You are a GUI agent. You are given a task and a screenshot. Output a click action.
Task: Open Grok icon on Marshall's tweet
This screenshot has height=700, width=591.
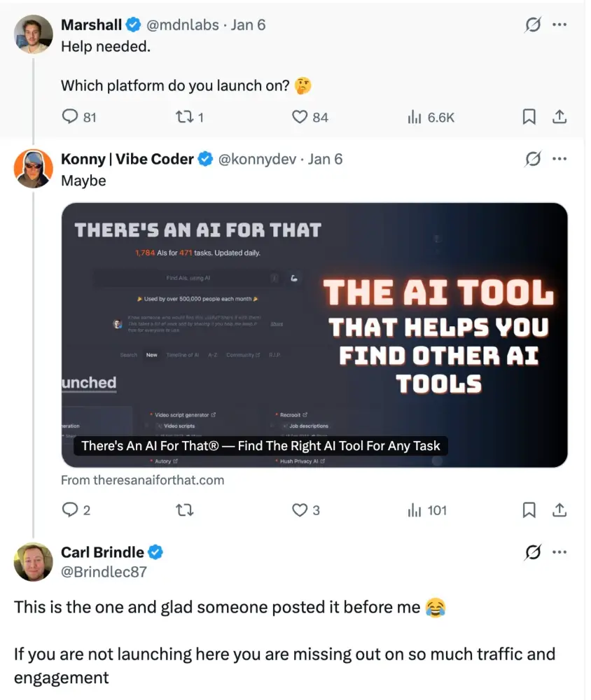point(533,25)
